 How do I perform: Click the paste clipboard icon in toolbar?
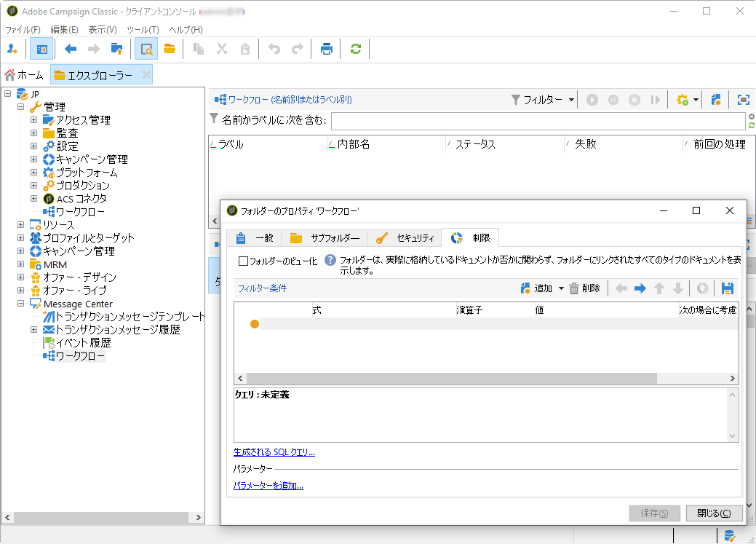coord(245,49)
